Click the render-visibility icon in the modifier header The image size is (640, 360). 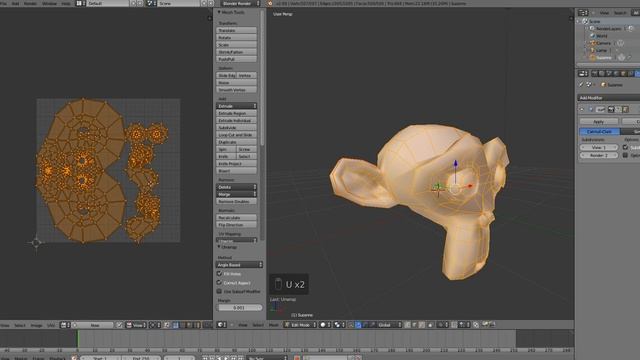click(611, 109)
